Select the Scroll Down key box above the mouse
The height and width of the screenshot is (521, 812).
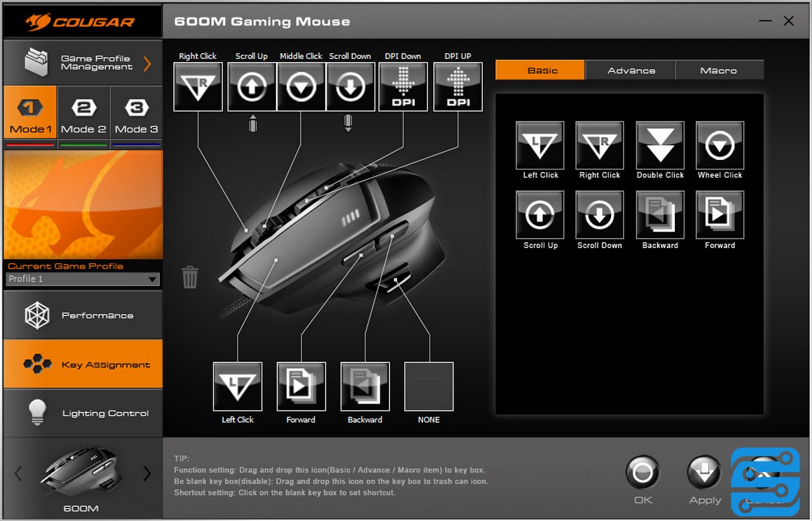pos(351,87)
